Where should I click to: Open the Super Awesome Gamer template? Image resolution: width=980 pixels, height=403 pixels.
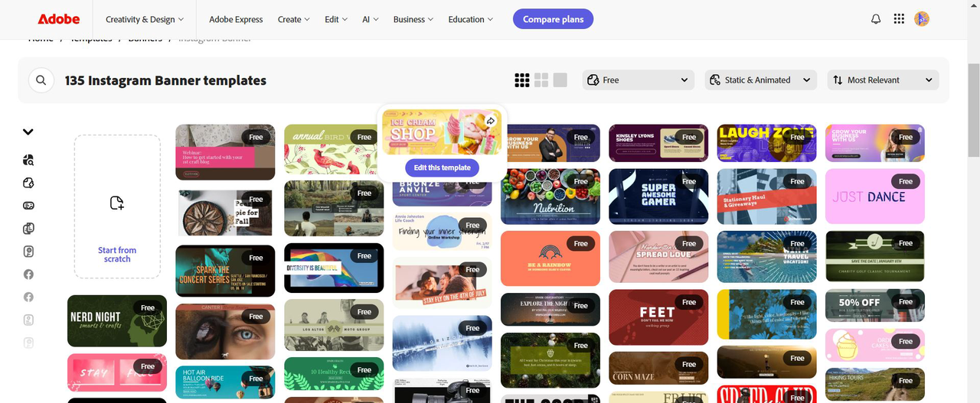pos(658,197)
